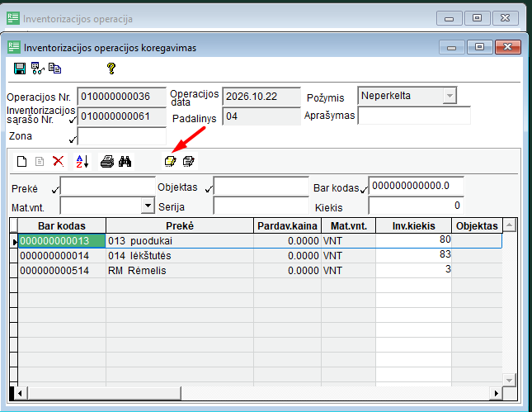Select barcode cell 000000000013
The height and width of the screenshot is (412, 532).
[62, 241]
